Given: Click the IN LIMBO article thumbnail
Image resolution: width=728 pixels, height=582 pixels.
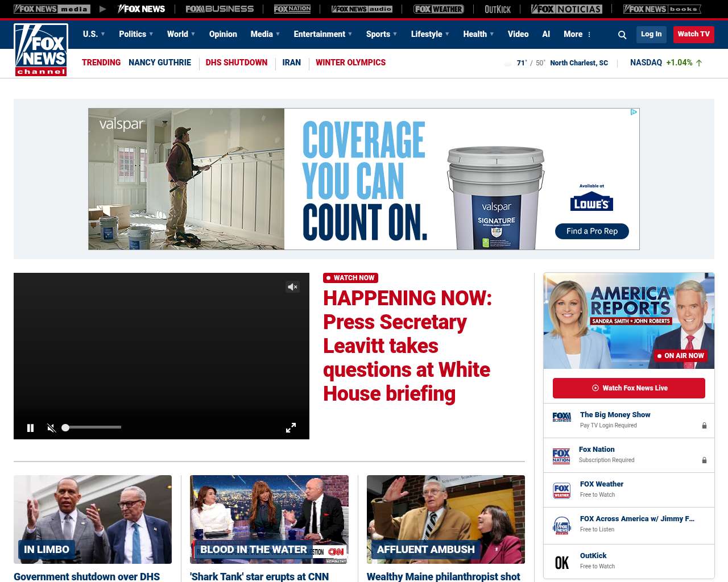Looking at the screenshot, I should 93,519.
